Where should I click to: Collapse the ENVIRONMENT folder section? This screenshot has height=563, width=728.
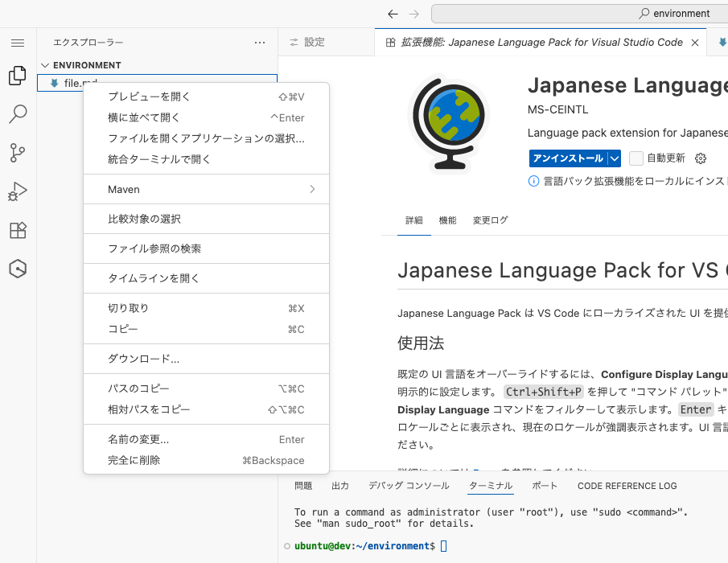[x=45, y=65]
